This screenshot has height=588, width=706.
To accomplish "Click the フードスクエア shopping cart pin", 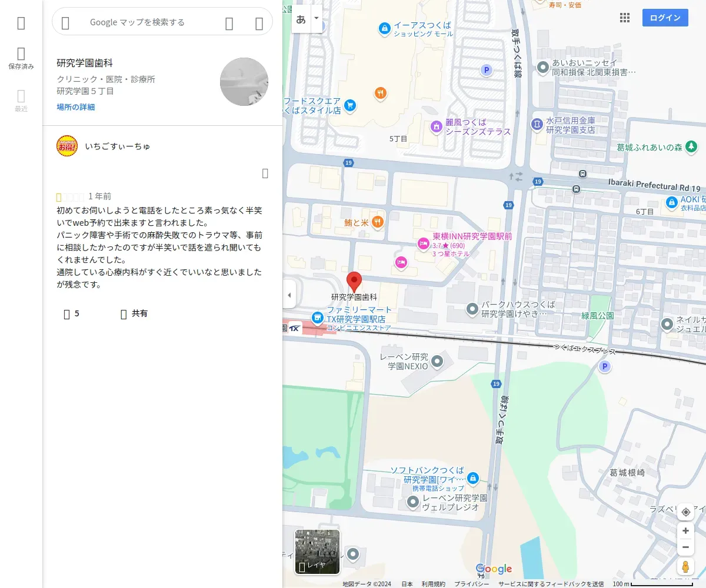I will click(x=350, y=105).
